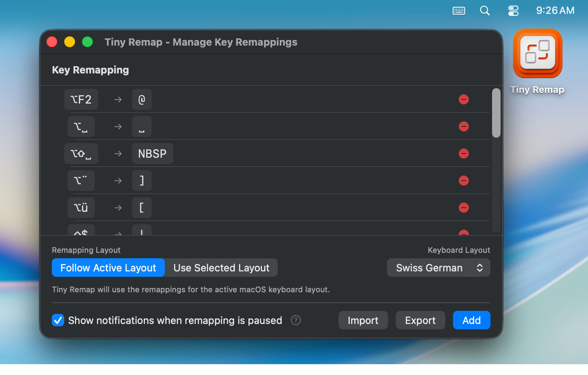Click the ⌥ü source key badge
This screenshot has width=588, height=375.
(x=81, y=208)
